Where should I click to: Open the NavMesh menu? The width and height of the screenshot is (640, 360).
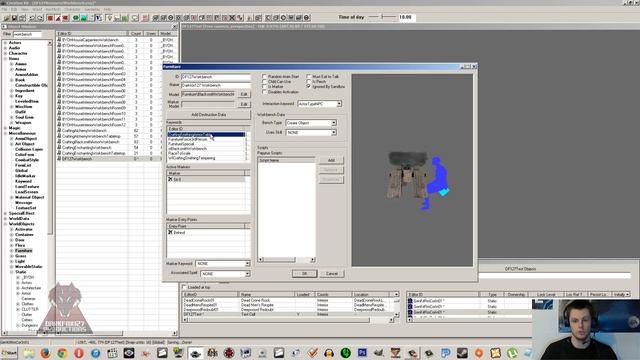point(53,9)
